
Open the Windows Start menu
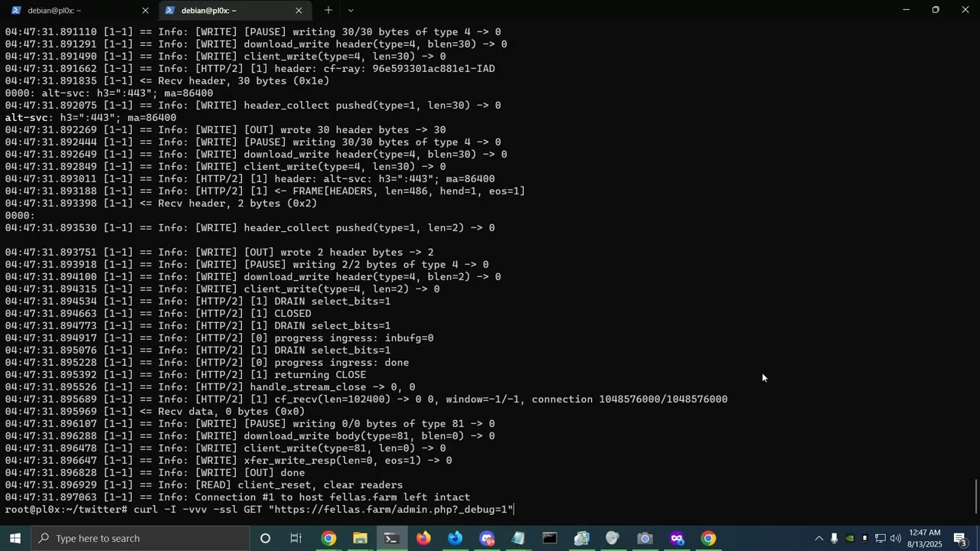coord(15,539)
